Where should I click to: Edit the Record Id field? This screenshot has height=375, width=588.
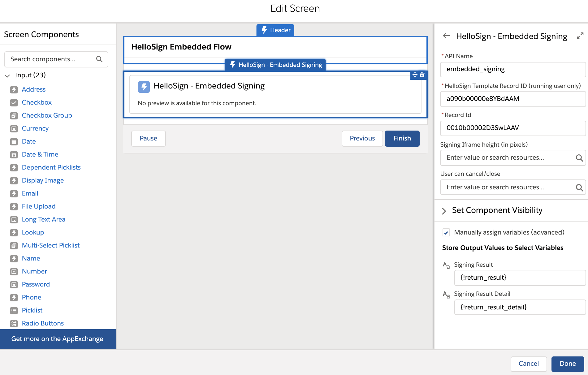(x=513, y=128)
